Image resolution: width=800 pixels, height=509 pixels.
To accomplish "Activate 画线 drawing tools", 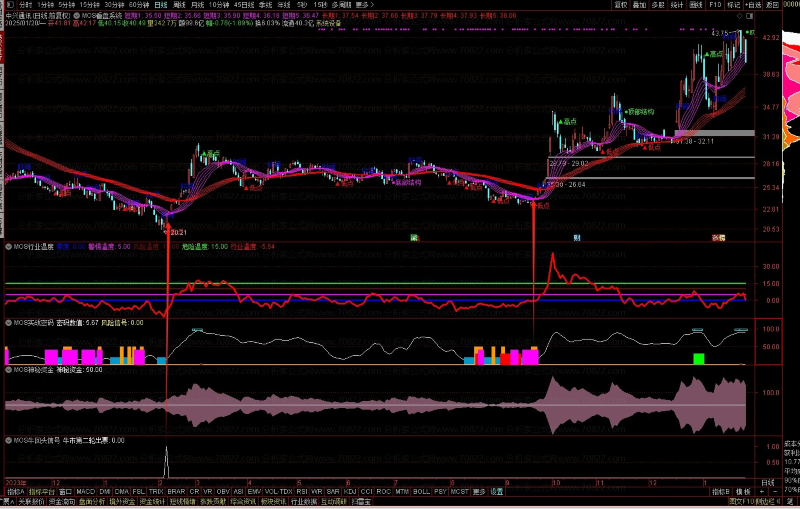I will coord(696,5).
